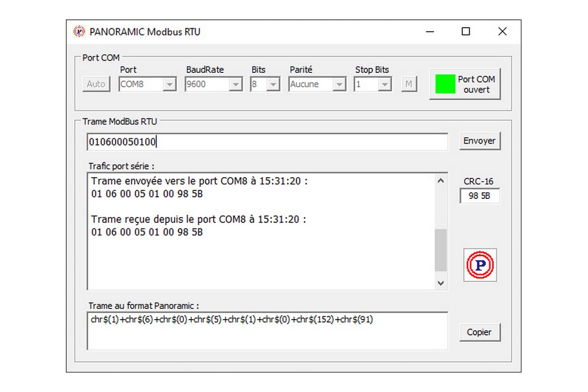Click the 'Trame reçue depuis le port COM8' line
Image resolution: width=588 pixels, height=392 pixels.
[x=199, y=220]
